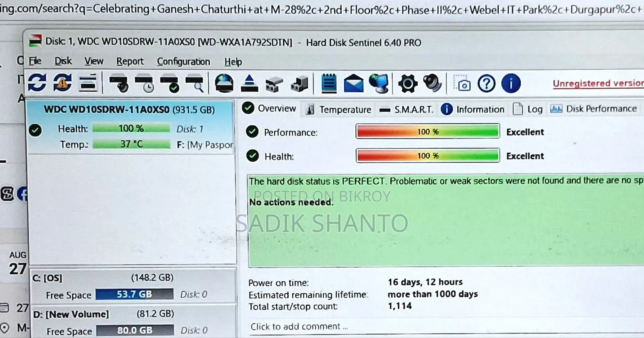Open the question mark Help icon
This screenshot has height=338, width=644.
click(487, 84)
